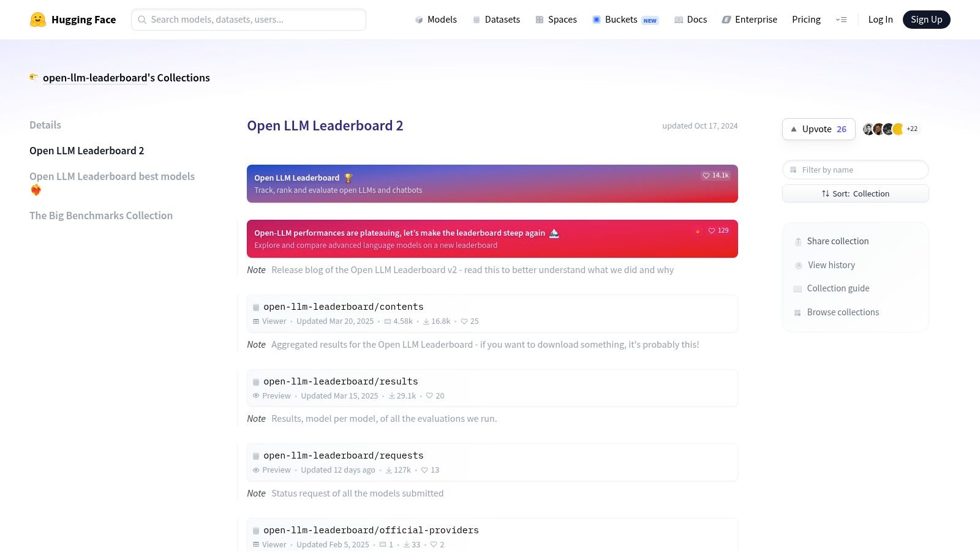This screenshot has height=551, width=980.
Task: Click the dataset icon beside open-llm-leaderboard/contents
Action: click(256, 307)
